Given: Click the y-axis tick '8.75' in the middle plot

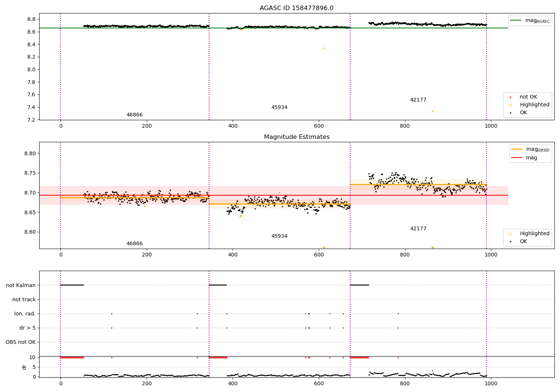Looking at the screenshot, I should pos(30,173).
